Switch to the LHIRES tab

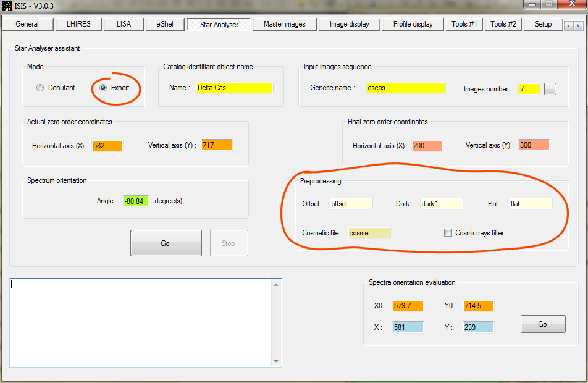pyautogui.click(x=73, y=24)
